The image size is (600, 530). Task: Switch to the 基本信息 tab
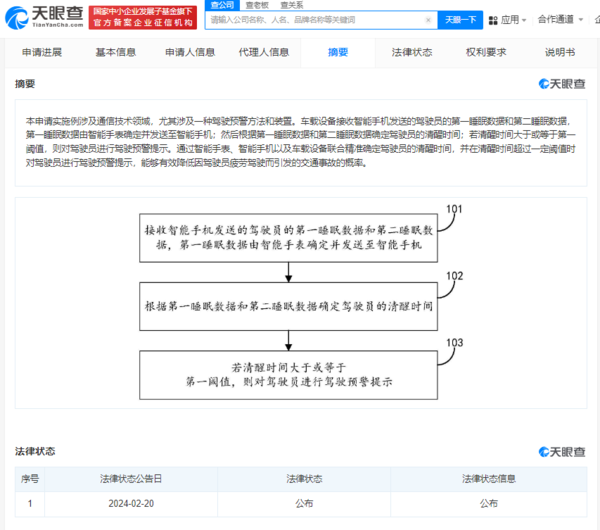116,52
